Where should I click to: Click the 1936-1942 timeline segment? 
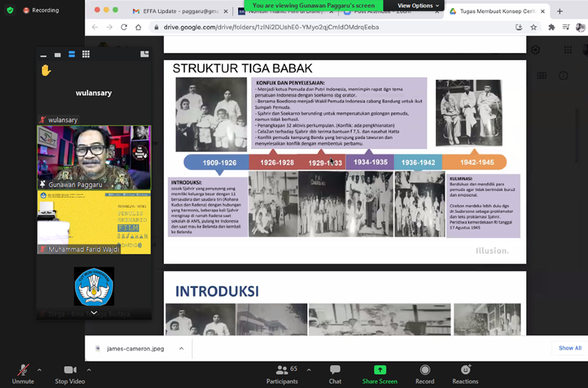[x=418, y=162]
